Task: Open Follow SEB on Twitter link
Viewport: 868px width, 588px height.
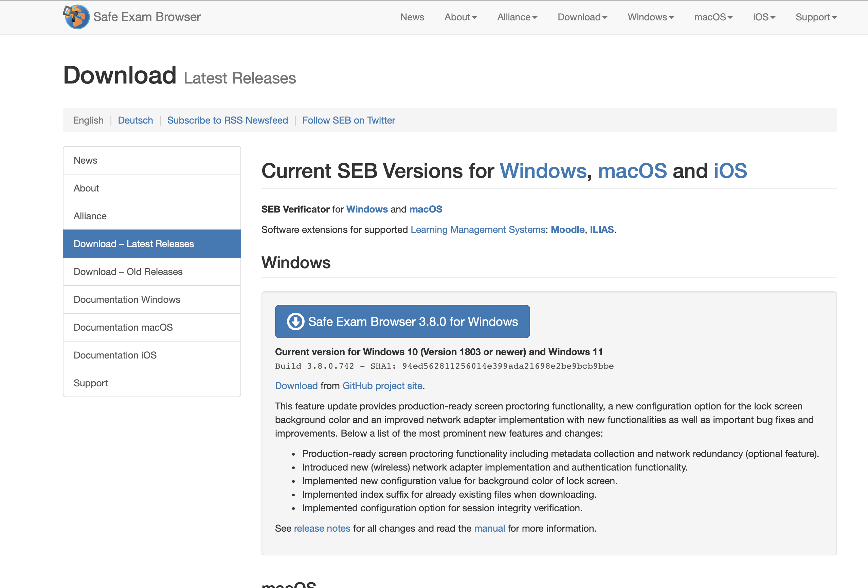Action: 348,120
